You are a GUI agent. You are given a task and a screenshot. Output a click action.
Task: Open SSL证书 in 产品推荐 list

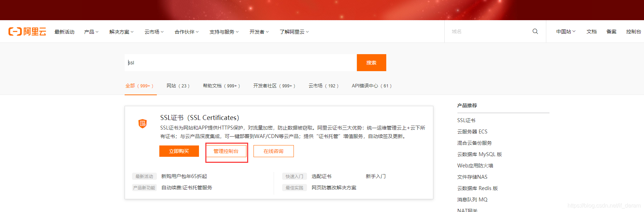coord(466,120)
